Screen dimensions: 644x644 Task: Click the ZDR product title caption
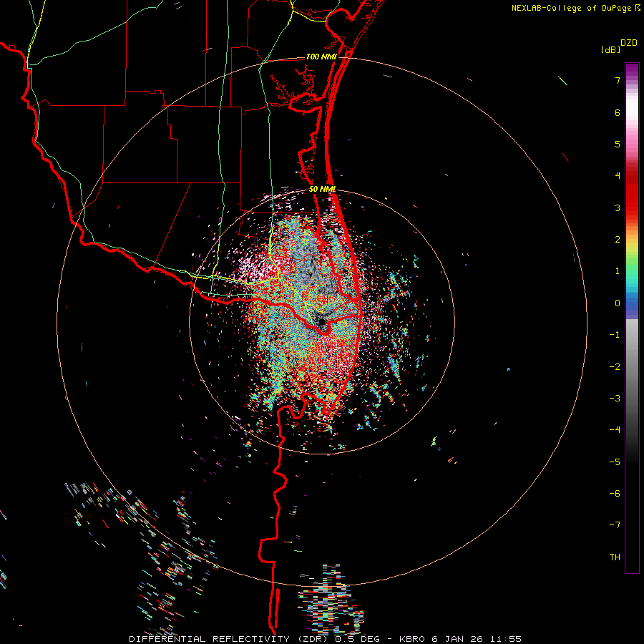[326, 639]
